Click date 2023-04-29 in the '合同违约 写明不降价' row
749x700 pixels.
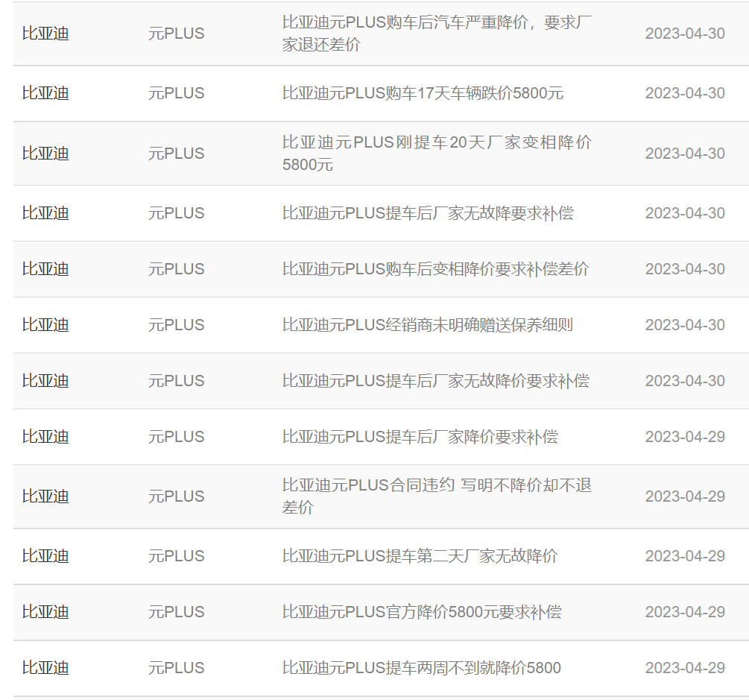coord(685,496)
